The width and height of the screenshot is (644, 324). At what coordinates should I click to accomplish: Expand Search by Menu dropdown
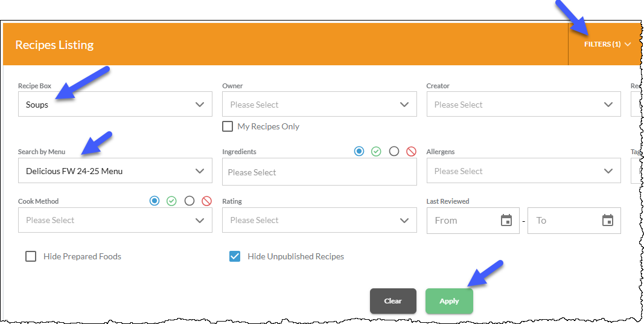(x=115, y=170)
